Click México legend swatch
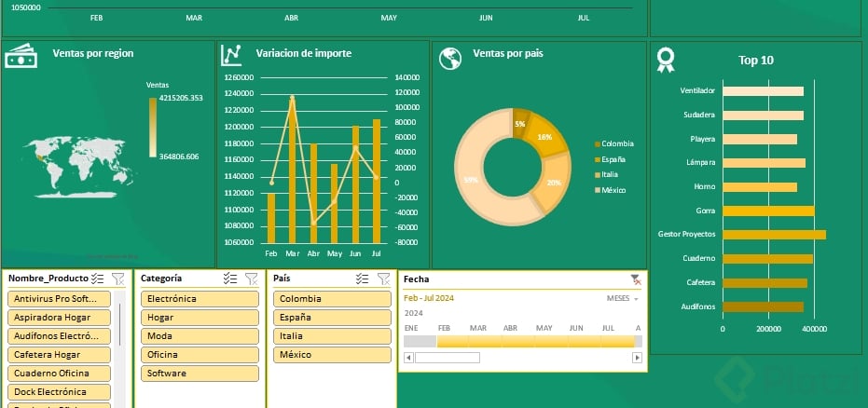This screenshot has height=408, width=868. [x=597, y=190]
